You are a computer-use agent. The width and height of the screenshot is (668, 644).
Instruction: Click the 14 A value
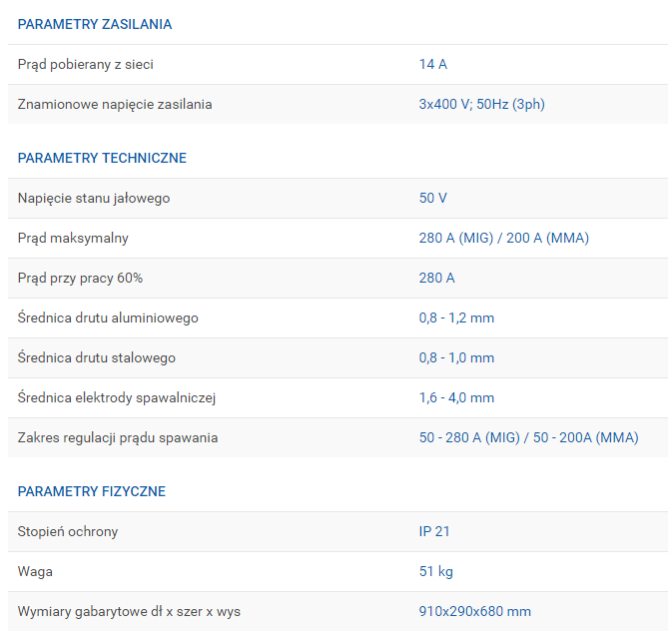tap(432, 64)
